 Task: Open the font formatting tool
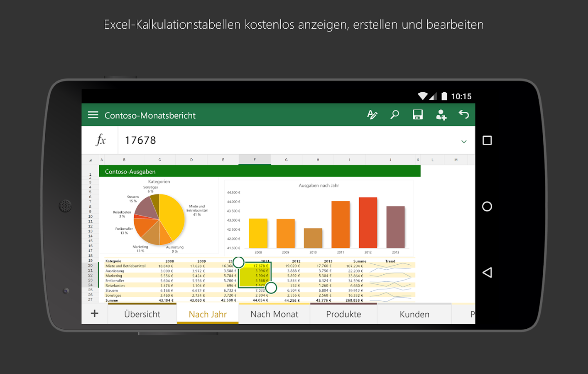pos(372,115)
